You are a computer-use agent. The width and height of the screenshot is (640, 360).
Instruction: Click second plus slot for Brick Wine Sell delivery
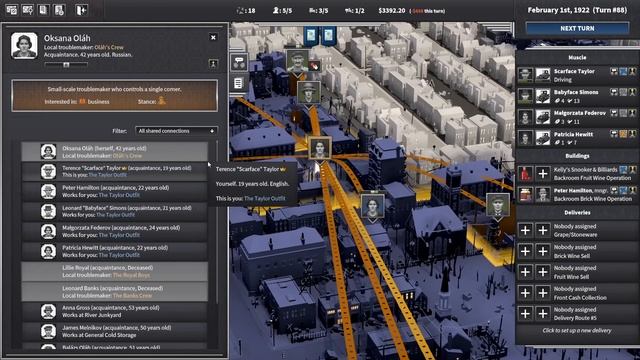543,251
